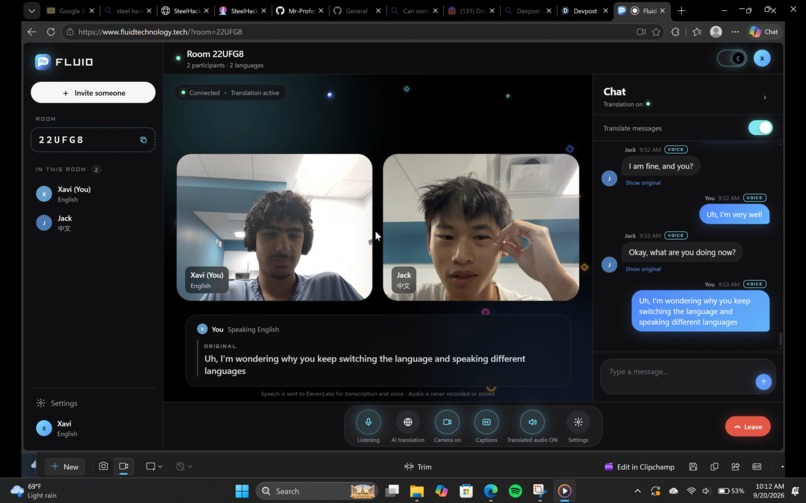Switch to the first SteelHack tab
806x503 pixels.
tap(185, 10)
